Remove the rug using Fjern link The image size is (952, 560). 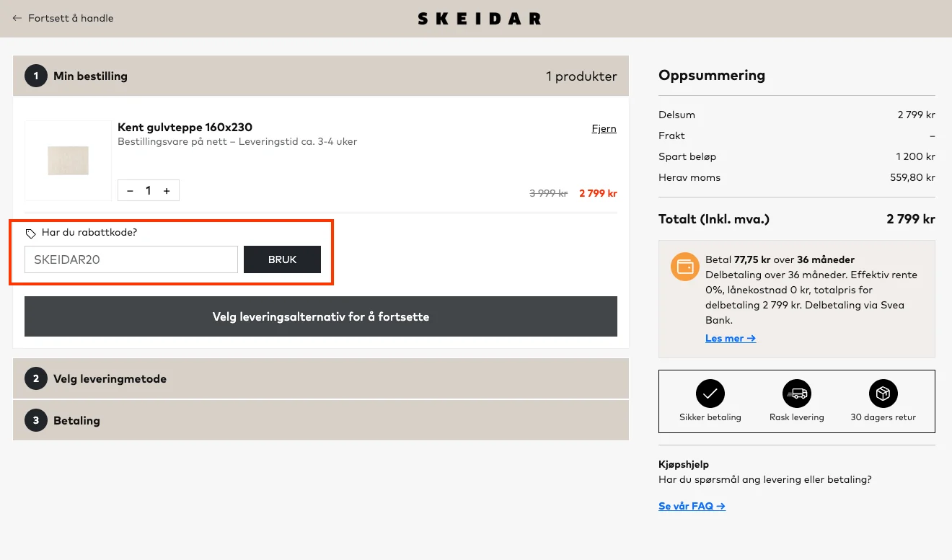pyautogui.click(x=604, y=128)
